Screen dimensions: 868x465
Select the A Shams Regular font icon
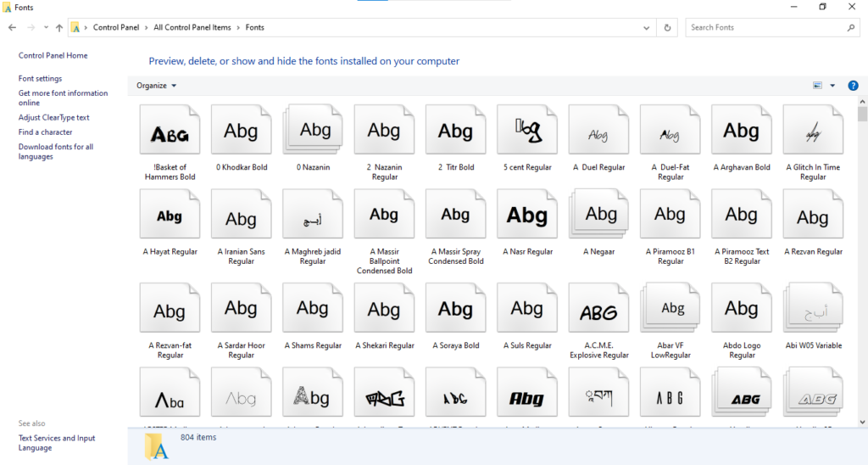[x=312, y=308]
